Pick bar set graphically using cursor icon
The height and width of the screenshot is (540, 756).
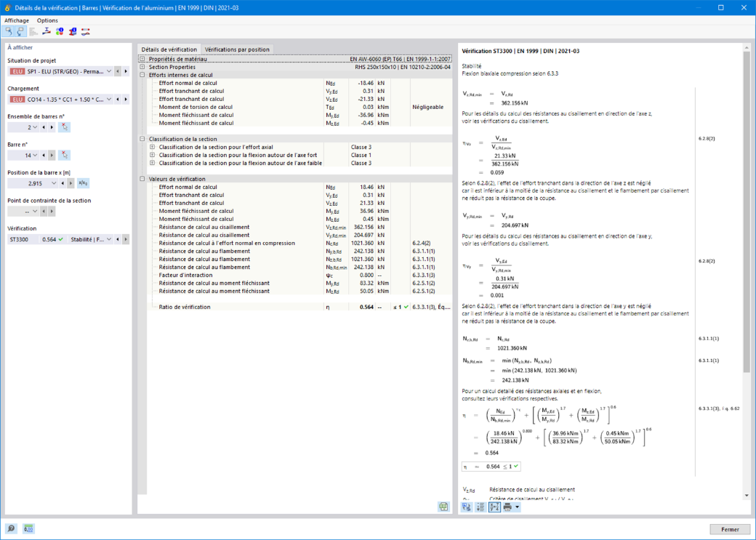click(64, 127)
